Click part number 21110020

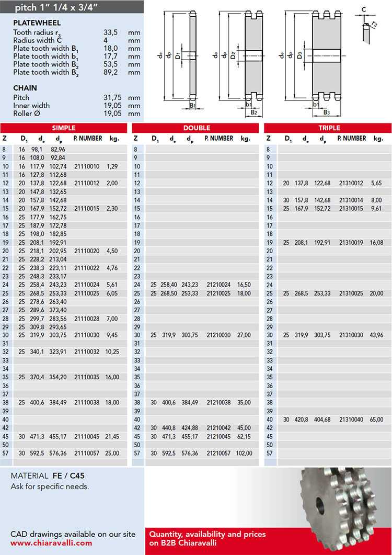click(x=87, y=251)
